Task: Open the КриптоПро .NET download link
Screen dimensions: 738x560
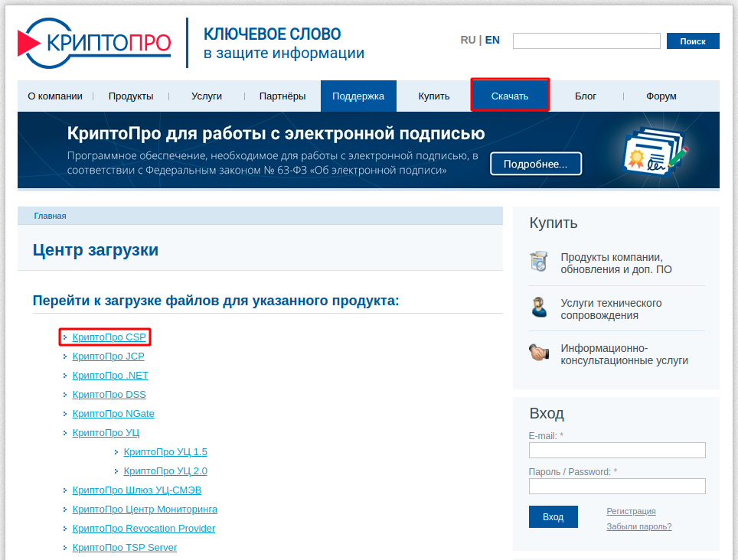Action: pos(110,375)
